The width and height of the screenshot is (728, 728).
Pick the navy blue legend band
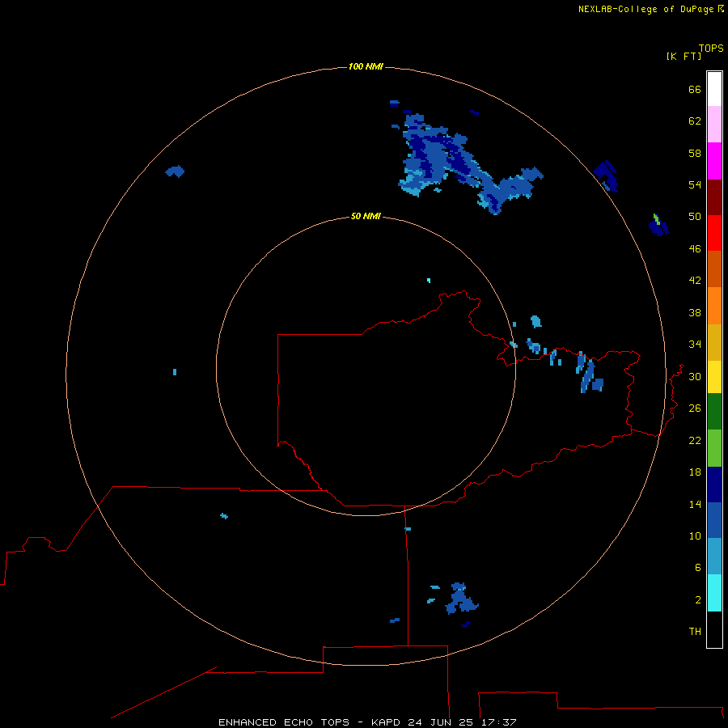(x=714, y=485)
